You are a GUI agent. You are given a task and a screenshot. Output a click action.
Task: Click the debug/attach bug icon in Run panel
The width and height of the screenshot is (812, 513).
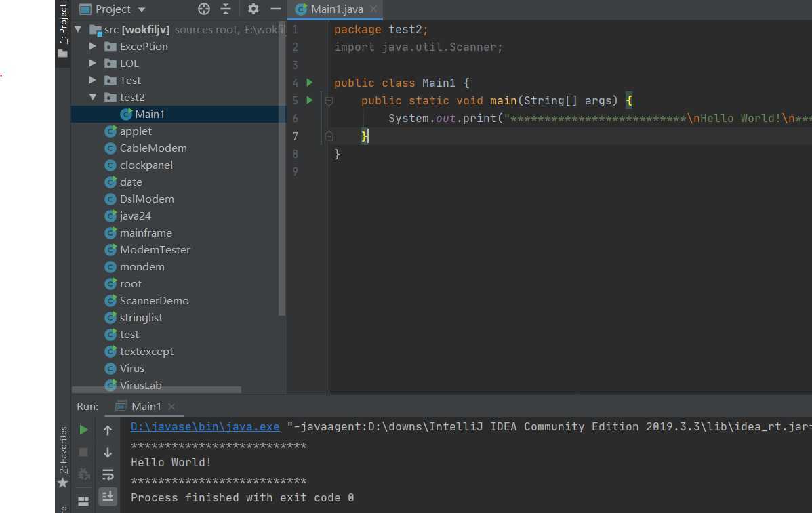coord(83,474)
